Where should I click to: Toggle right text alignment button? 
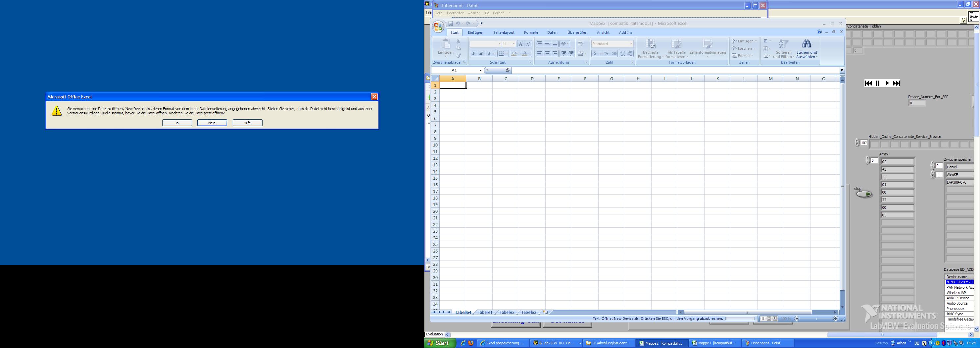pyautogui.click(x=555, y=54)
